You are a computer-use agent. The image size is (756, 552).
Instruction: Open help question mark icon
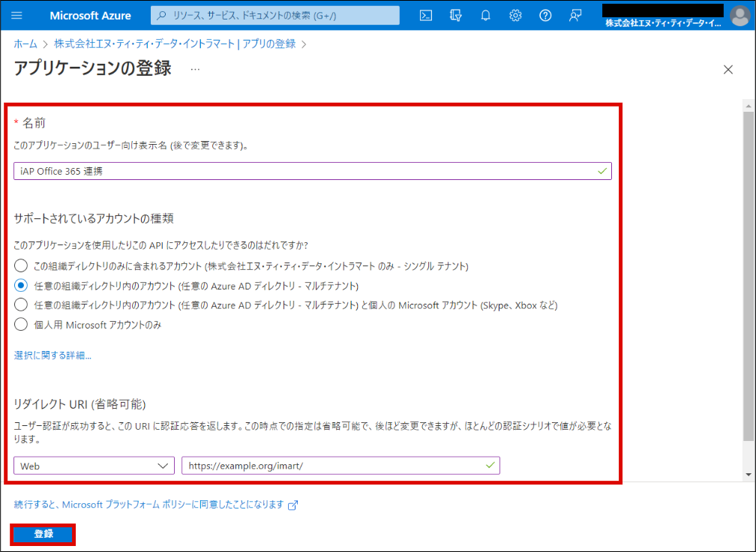[x=545, y=16]
